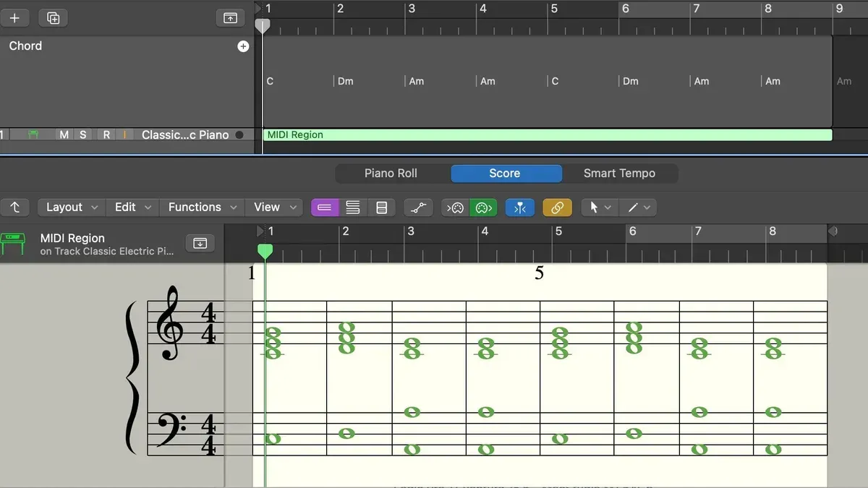Select the Dm chord at bar 6
Screen dimensions: 868x488
(631, 81)
